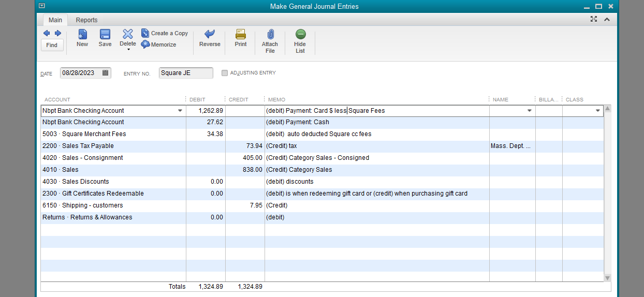Click the Entry No. field with Square JE

tap(186, 73)
